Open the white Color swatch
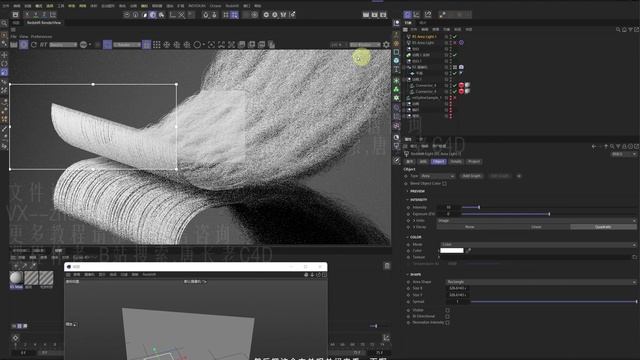The width and height of the screenshot is (640, 360). tap(452, 250)
